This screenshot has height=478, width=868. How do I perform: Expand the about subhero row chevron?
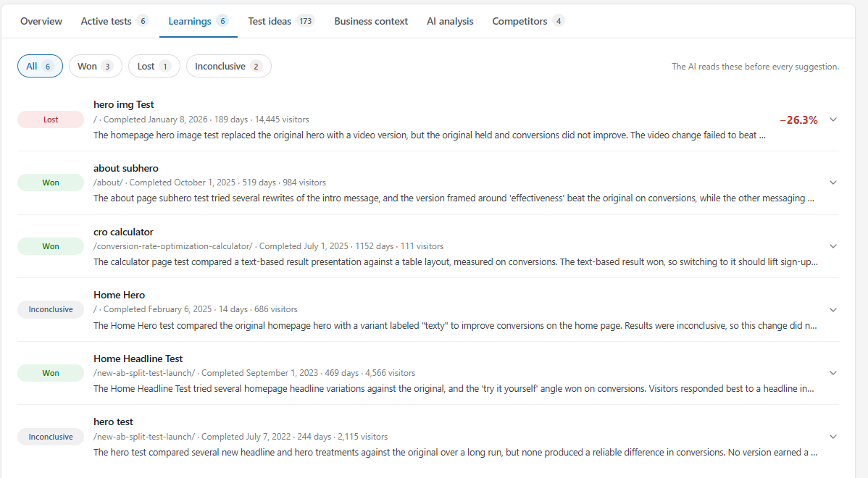(x=833, y=183)
